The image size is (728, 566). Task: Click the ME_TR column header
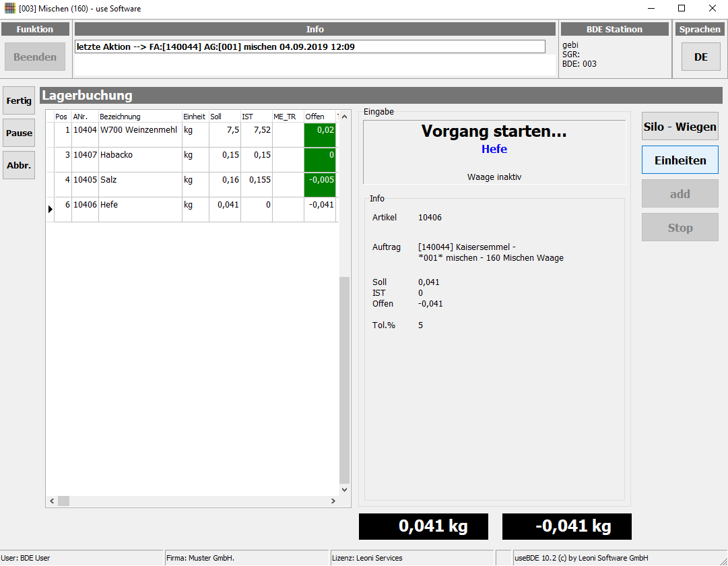click(288, 117)
